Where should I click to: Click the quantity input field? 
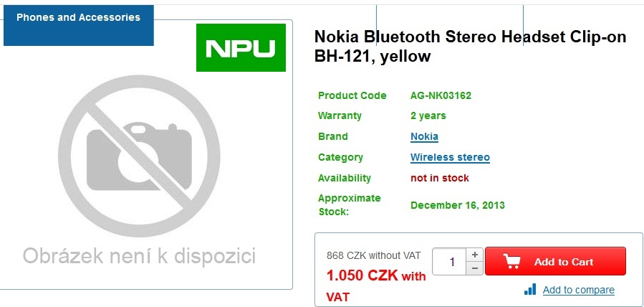pos(452,262)
